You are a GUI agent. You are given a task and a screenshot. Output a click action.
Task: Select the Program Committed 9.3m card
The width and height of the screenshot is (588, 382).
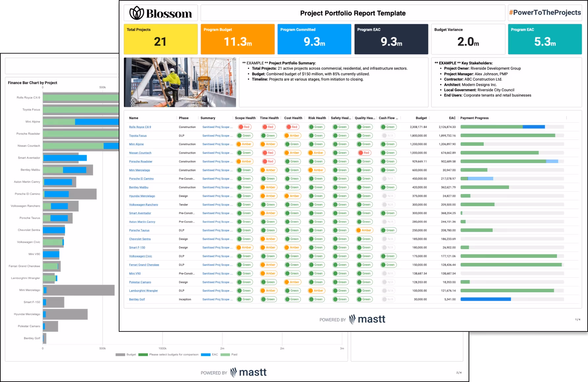314,39
